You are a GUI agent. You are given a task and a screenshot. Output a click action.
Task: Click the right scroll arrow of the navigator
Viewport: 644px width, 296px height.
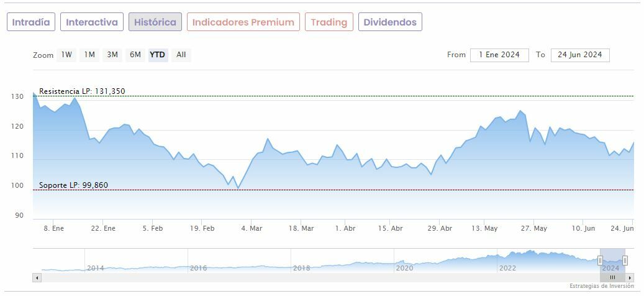click(x=630, y=277)
